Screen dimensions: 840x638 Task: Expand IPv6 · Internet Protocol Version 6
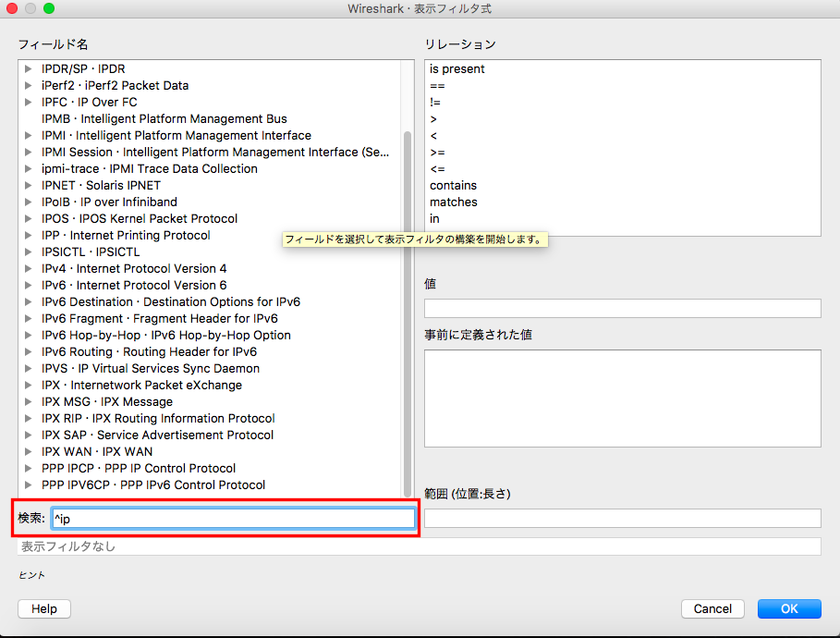[x=29, y=285]
